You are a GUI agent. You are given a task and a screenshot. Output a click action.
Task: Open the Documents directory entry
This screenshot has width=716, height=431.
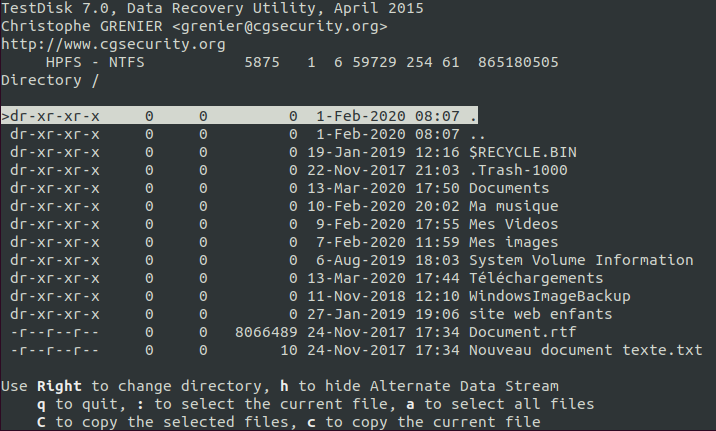click(508, 188)
